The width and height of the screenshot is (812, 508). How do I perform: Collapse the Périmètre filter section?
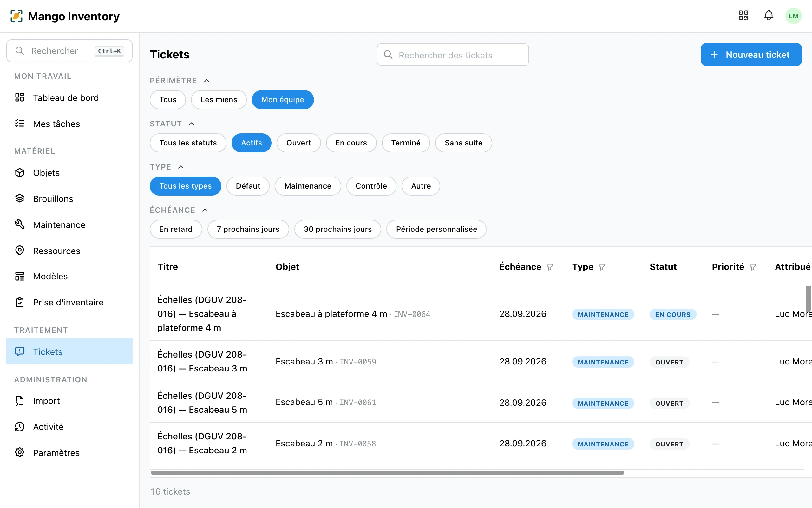(x=207, y=81)
